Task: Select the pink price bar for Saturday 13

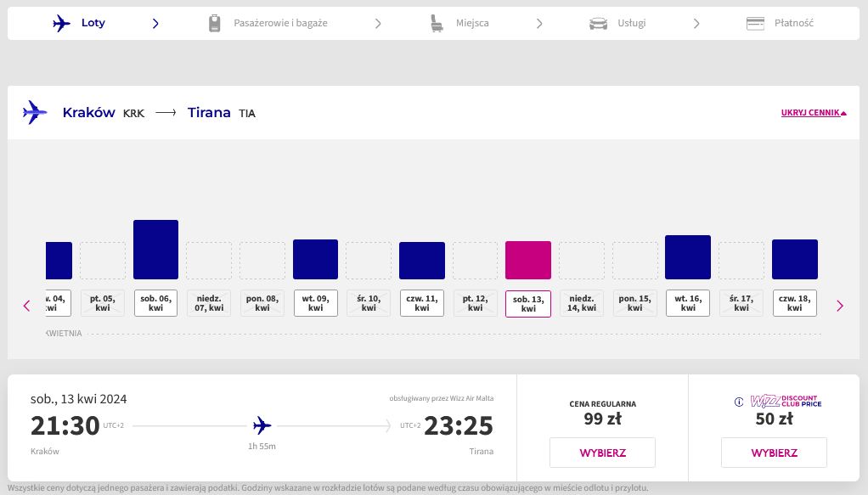Action: pos(528,260)
